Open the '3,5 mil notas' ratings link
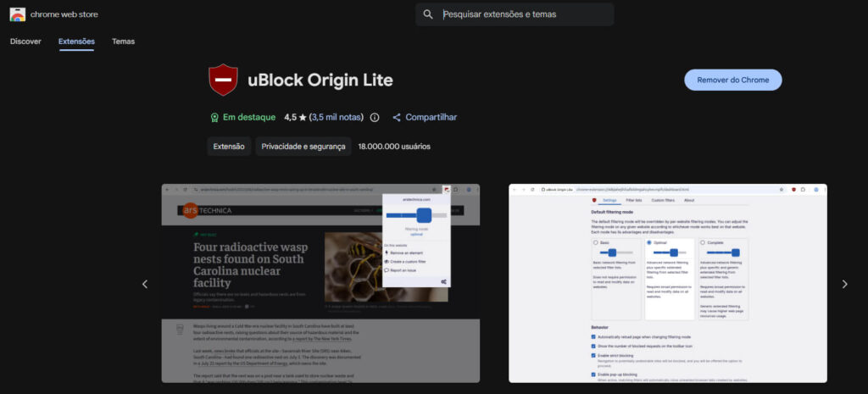The height and width of the screenshot is (394, 868). coord(337,117)
